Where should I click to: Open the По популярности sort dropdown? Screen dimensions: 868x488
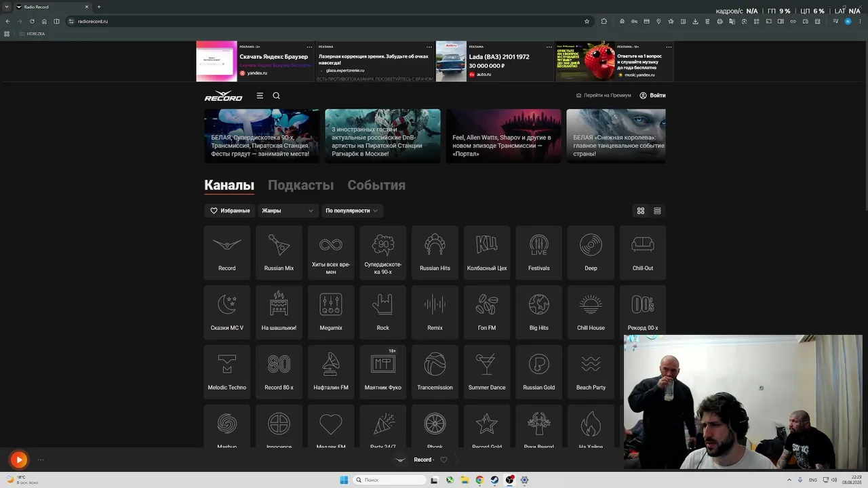[352, 211]
